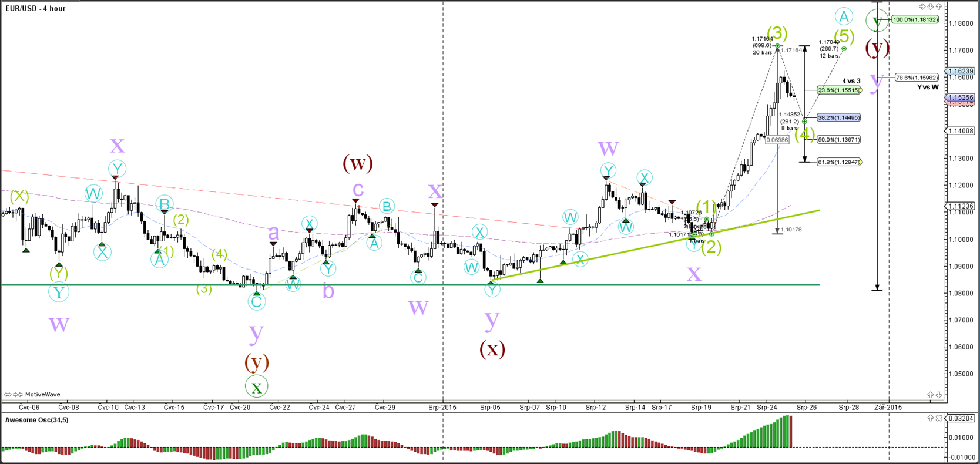Click the up arrow icon beside top price scale
980x464 pixels.
[938, 6]
